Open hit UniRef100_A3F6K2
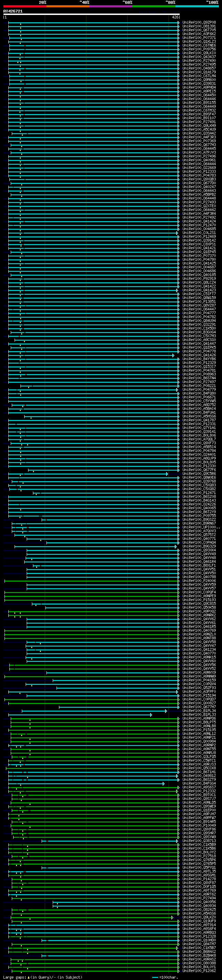Screen dimensions: 222x980 199,34
